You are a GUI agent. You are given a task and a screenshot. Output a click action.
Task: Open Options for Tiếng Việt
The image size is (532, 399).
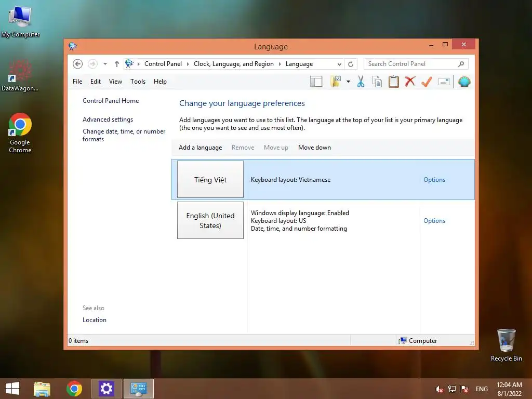[x=434, y=180]
